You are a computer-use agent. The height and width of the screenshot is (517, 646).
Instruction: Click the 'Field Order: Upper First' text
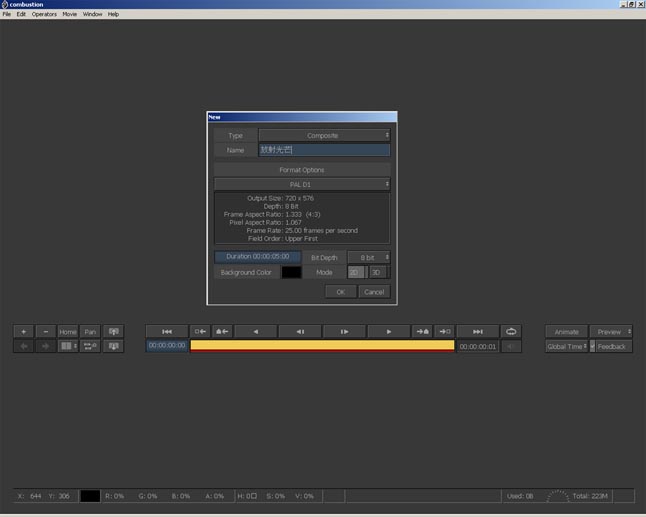click(x=283, y=239)
